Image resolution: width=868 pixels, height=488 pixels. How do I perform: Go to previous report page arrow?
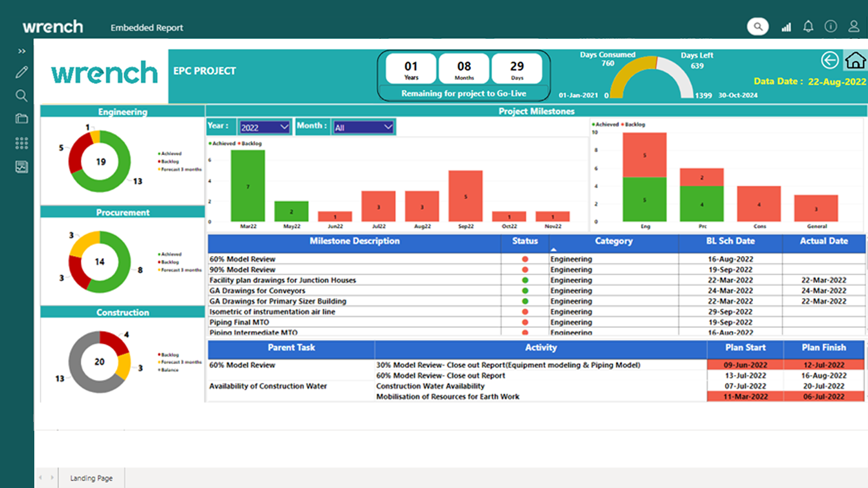coord(41,478)
